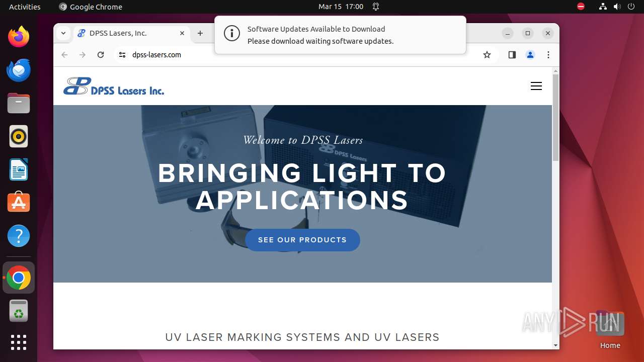Click the volume icon in system tray
644x362 pixels.
[617, 7]
